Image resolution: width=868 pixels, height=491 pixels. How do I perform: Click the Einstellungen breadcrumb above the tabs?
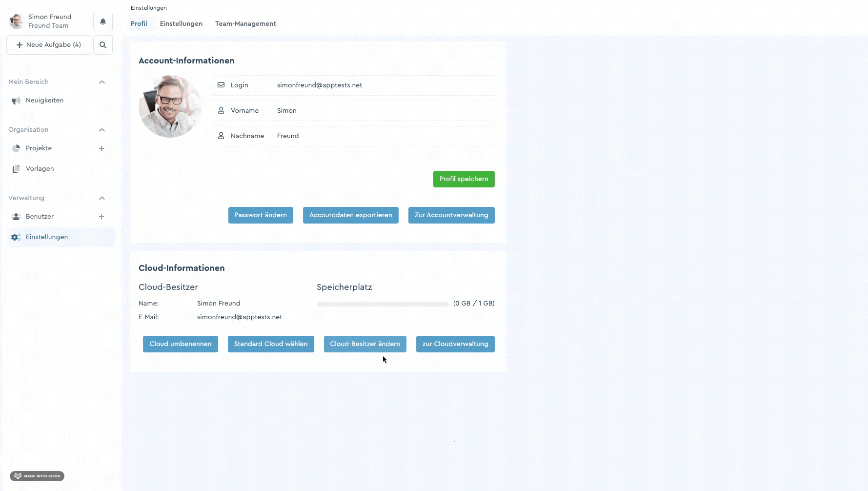(149, 8)
